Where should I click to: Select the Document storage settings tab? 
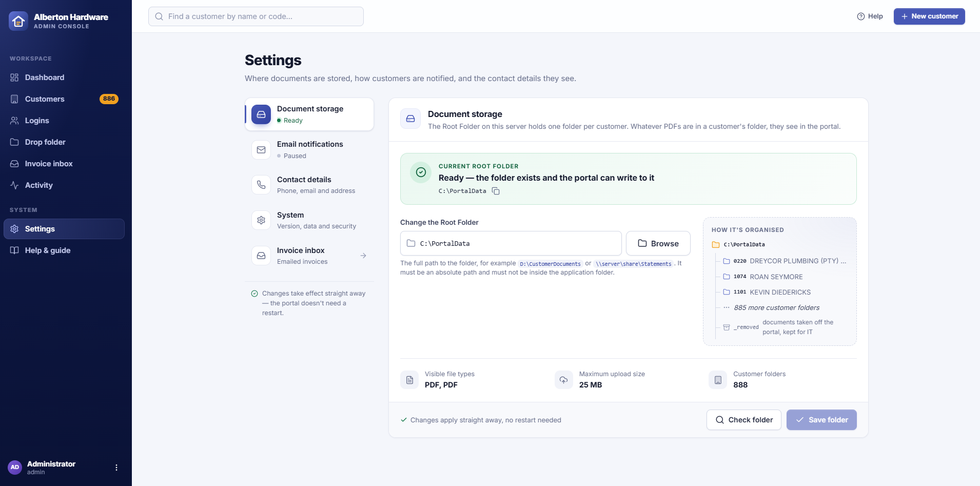(309, 114)
